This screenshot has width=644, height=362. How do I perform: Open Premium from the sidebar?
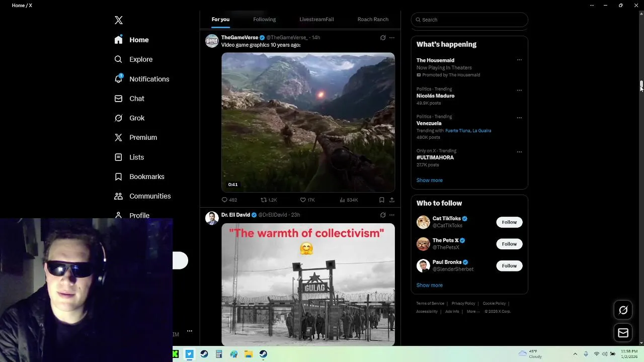coord(136,137)
